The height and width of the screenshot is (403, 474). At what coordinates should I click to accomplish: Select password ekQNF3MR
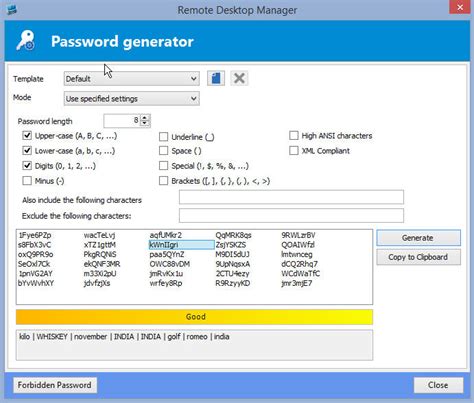click(102, 264)
